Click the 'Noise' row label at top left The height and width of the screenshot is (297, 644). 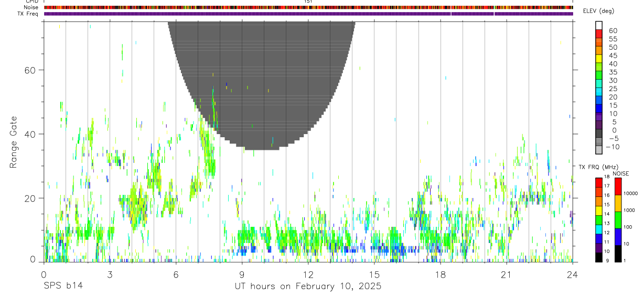coord(31,7)
